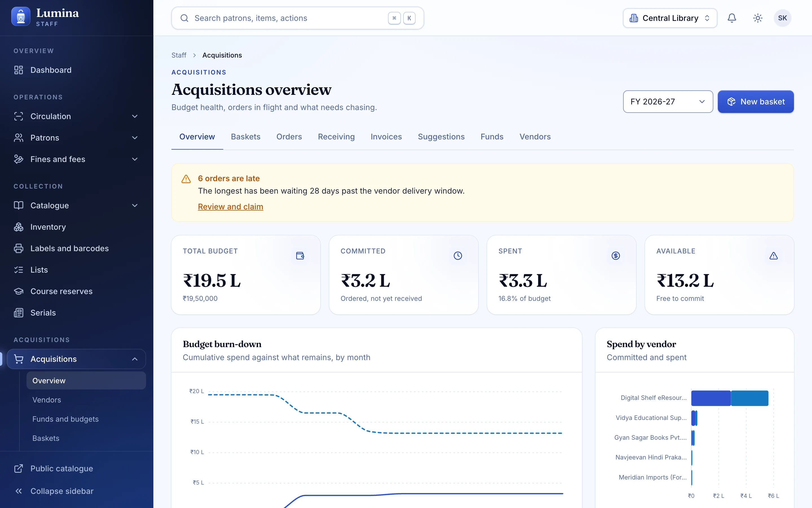812x508 pixels.
Task: Click the Digital Shelf eResources spend bar
Action: (x=729, y=398)
